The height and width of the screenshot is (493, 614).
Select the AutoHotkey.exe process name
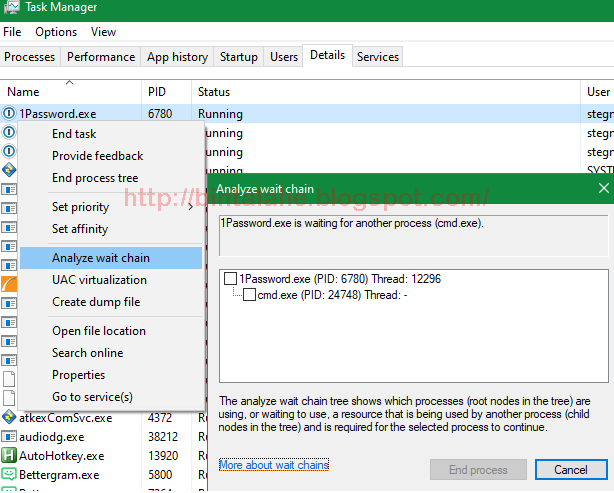pos(61,456)
